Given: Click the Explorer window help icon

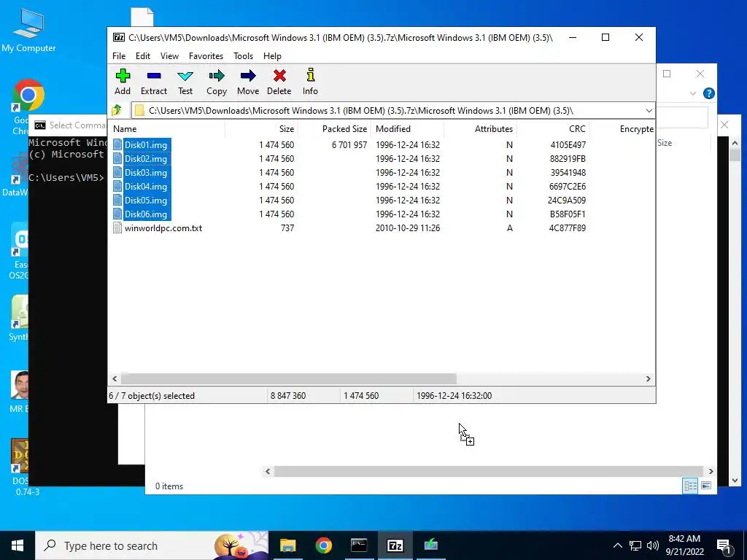Looking at the screenshot, I should point(708,93).
